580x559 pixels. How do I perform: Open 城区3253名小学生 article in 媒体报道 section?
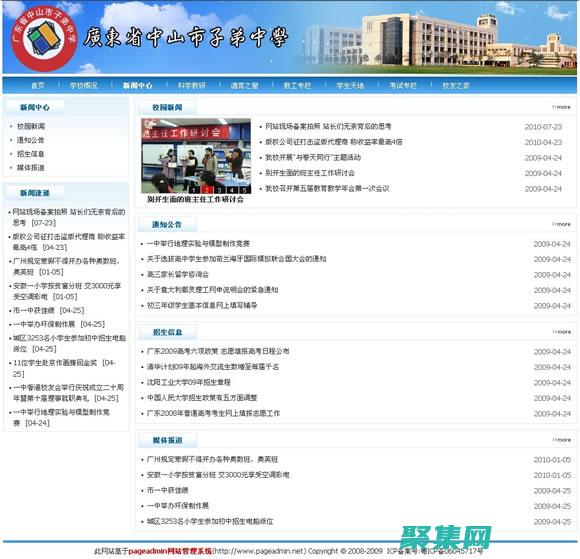click(x=210, y=521)
